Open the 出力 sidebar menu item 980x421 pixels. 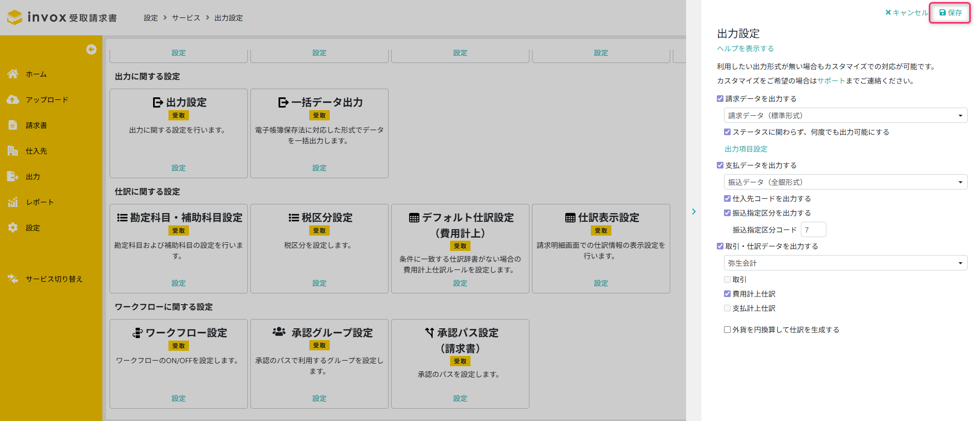point(33,176)
